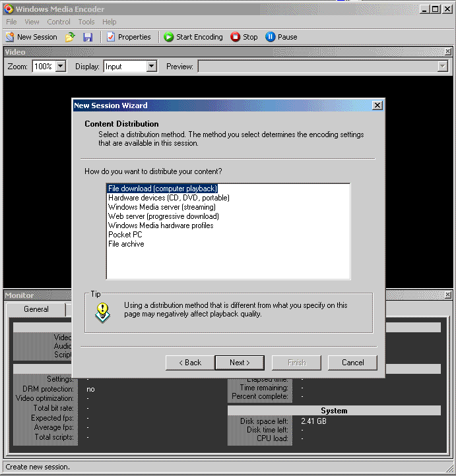Select Pocket PC distribution method

click(x=125, y=235)
